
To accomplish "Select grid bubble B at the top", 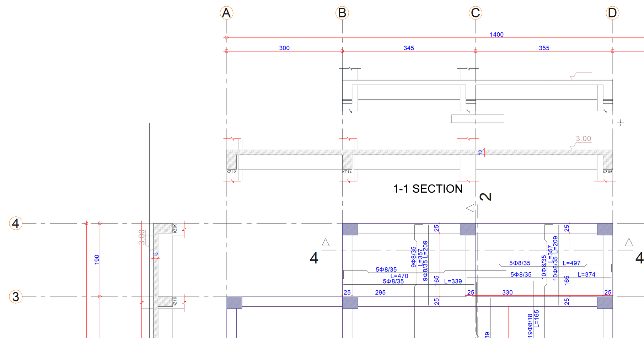I will [x=342, y=12].
